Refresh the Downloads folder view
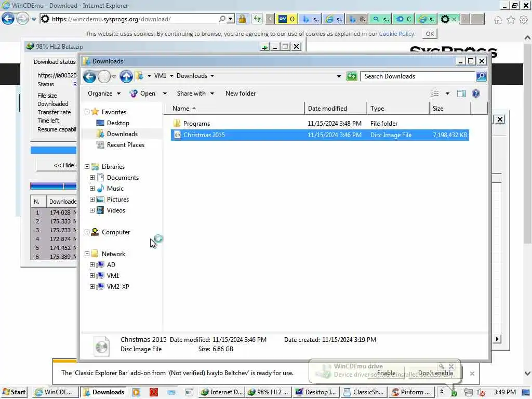Viewport: 532px width, 399px height. 352,76
